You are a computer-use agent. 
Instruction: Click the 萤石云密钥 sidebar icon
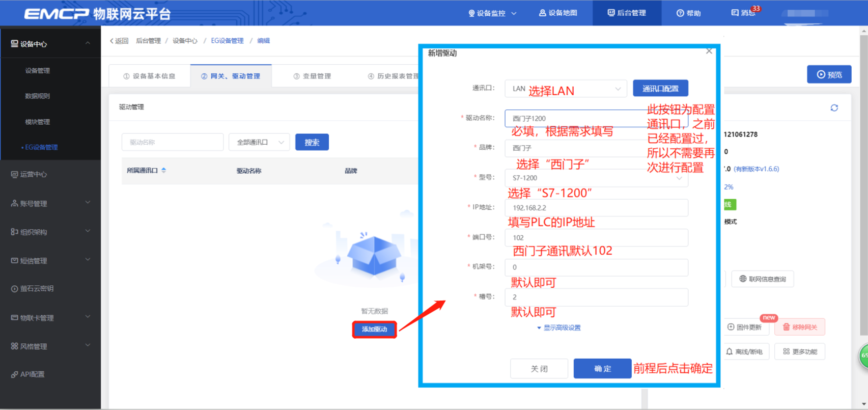14,288
